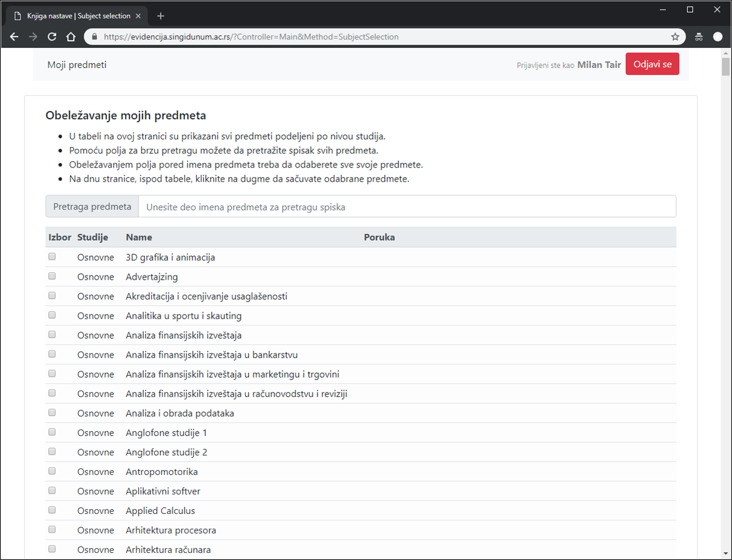The width and height of the screenshot is (732, 560).
Task: Click the site padlock security icon
Action: click(x=94, y=37)
